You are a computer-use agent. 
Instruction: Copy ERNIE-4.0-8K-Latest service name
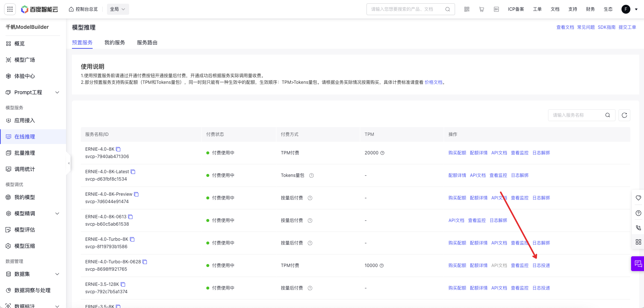pos(133,172)
